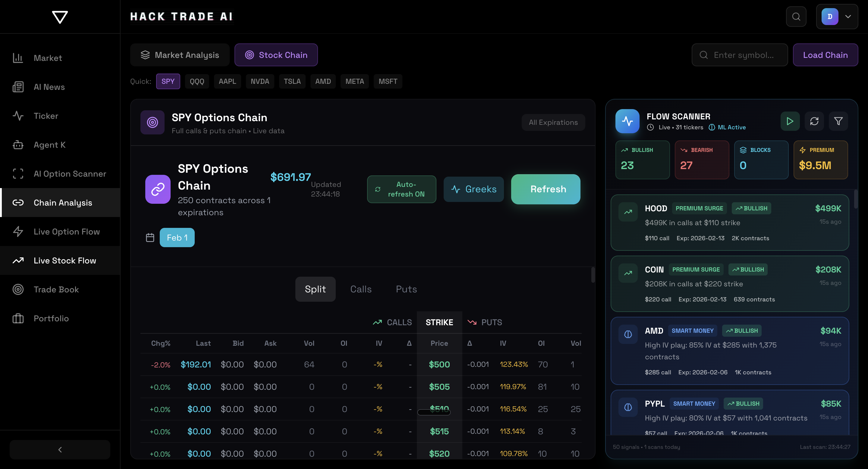This screenshot has height=469, width=868.
Task: Toggle Auto-refresh off
Action: (x=401, y=189)
